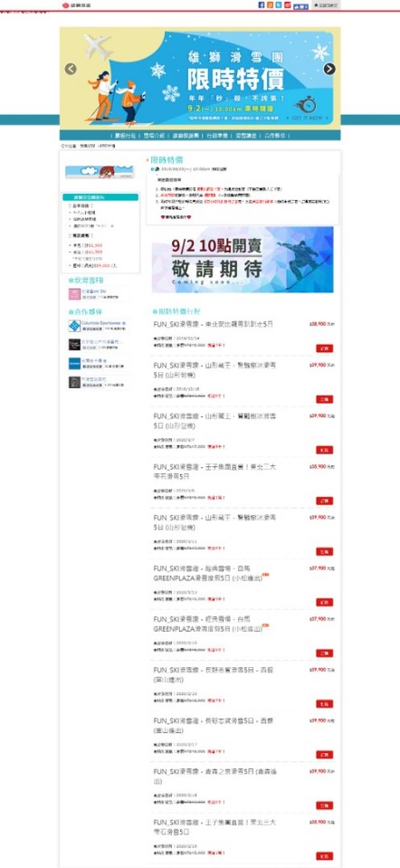Click the ski FB page thumbnail in sidebar
Image resolution: width=400 pixels, height=868 pixels.
click(x=73, y=294)
